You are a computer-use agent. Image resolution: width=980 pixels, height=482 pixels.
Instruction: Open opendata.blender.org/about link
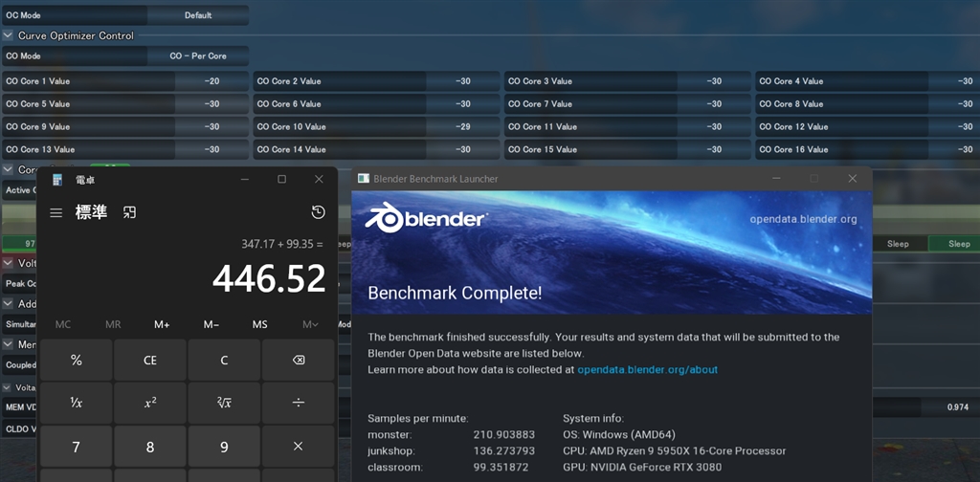click(x=647, y=369)
